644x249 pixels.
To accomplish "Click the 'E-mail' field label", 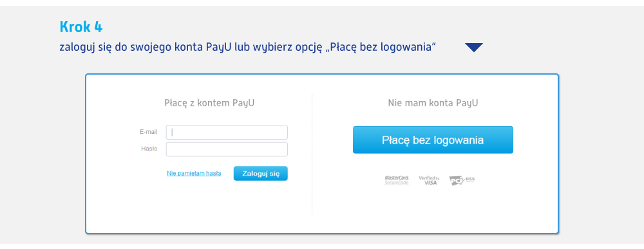I will pyautogui.click(x=149, y=132).
